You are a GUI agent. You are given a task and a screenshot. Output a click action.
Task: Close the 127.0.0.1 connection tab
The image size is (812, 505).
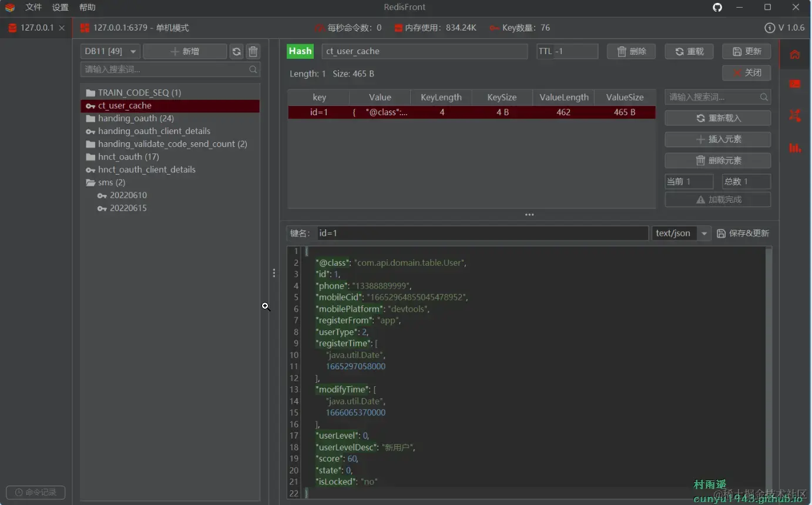pos(62,28)
